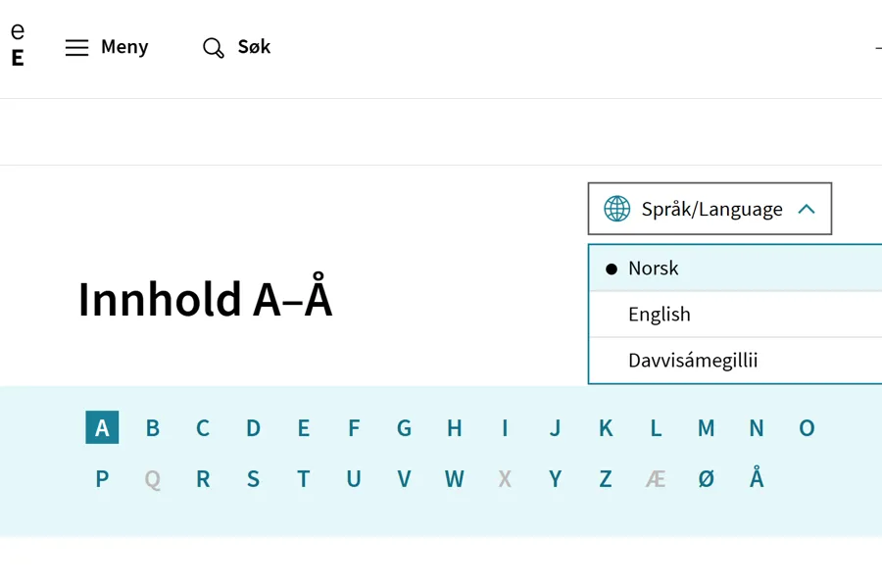Click the magnifying glass search icon
The height and width of the screenshot is (588, 882).
[x=213, y=48]
